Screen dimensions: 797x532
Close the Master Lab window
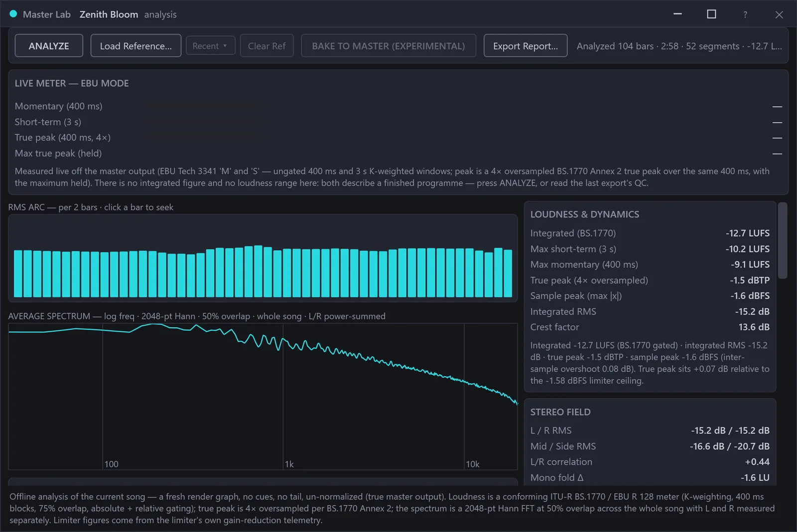pyautogui.click(x=779, y=14)
